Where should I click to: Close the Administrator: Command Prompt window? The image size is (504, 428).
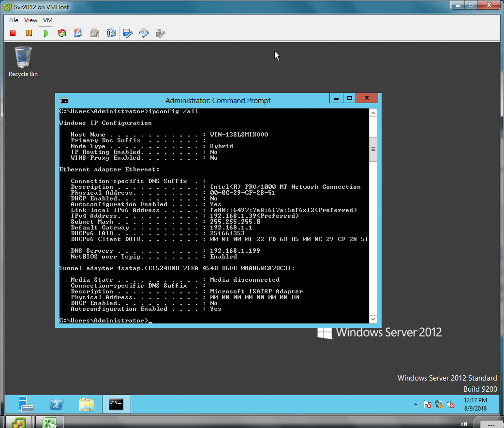click(367, 98)
